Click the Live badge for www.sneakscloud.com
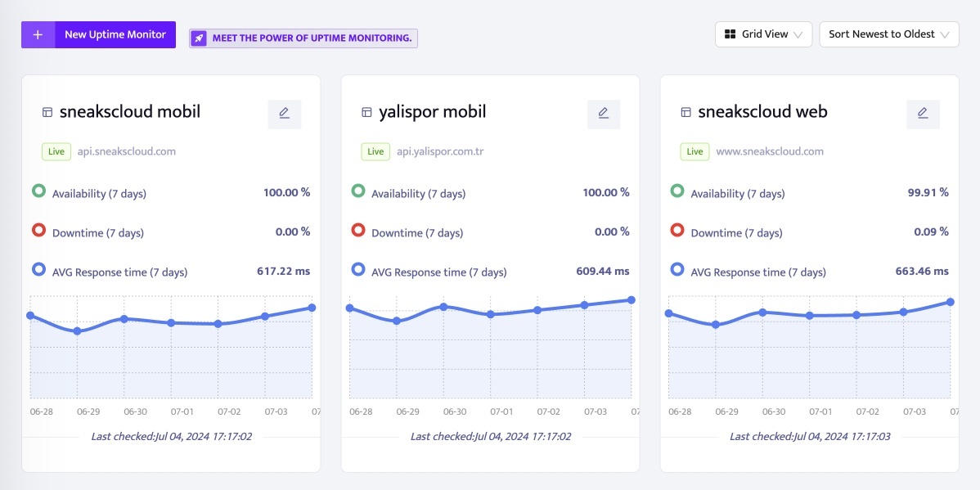Viewport: 980px width, 490px height. click(695, 152)
